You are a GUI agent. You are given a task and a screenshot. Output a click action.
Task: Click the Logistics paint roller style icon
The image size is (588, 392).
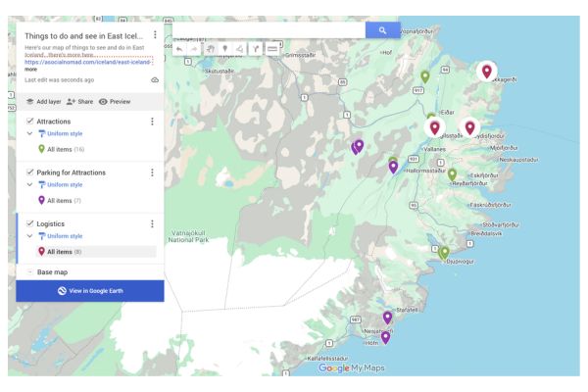click(x=41, y=236)
